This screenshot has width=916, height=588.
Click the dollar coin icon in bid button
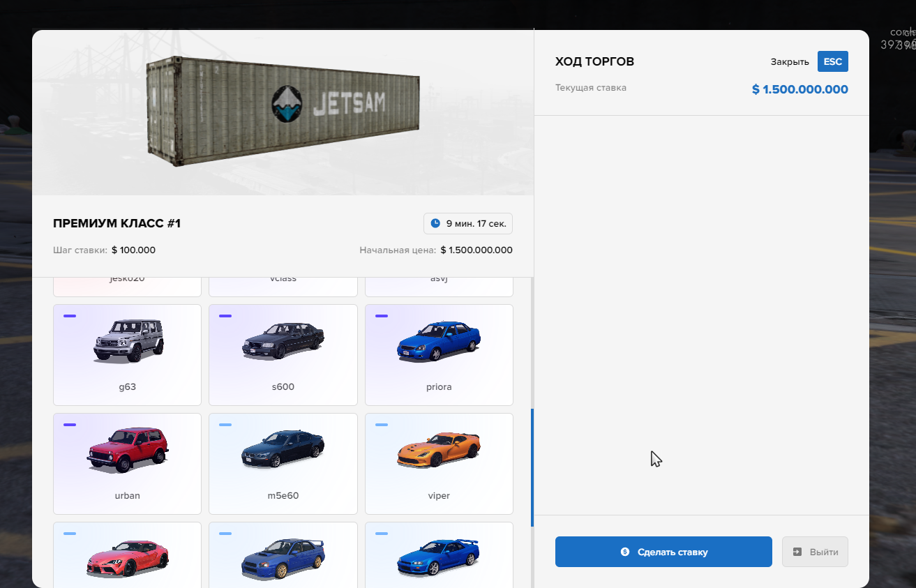(625, 552)
